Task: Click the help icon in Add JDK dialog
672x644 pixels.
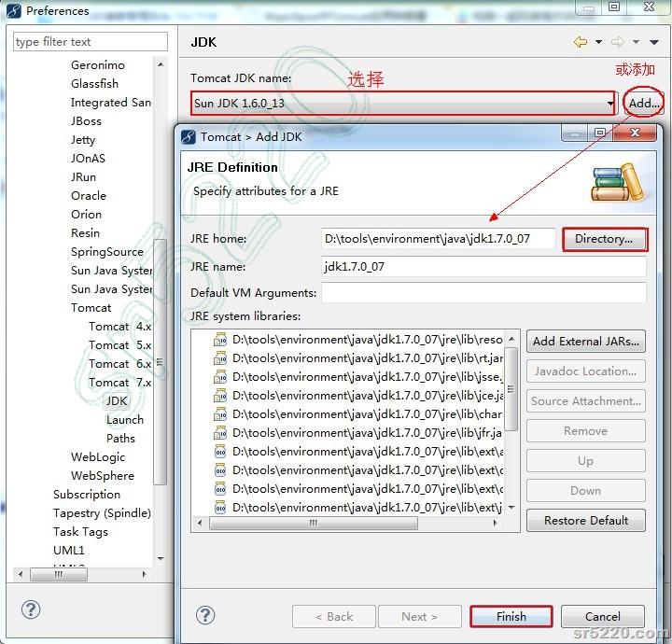Action: [x=205, y=615]
